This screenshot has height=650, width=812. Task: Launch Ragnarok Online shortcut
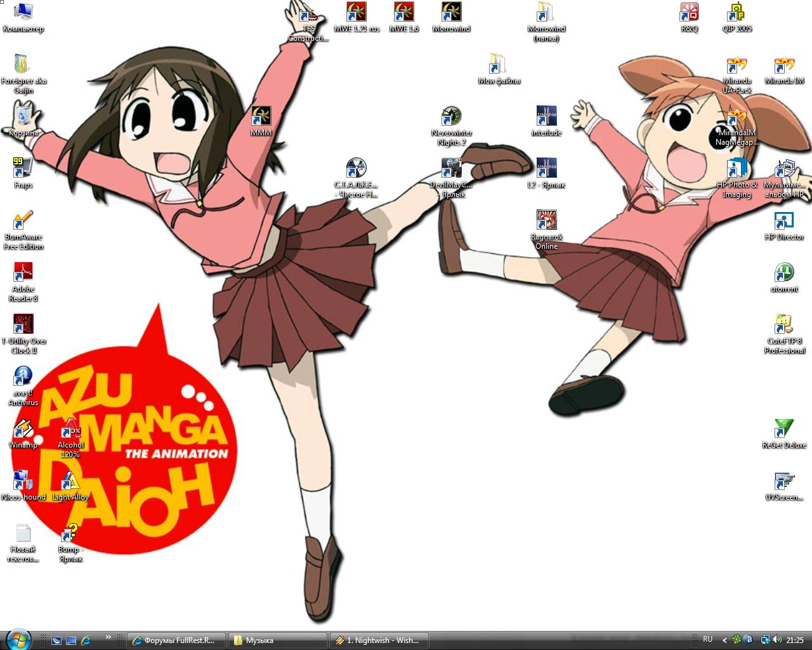tap(546, 230)
